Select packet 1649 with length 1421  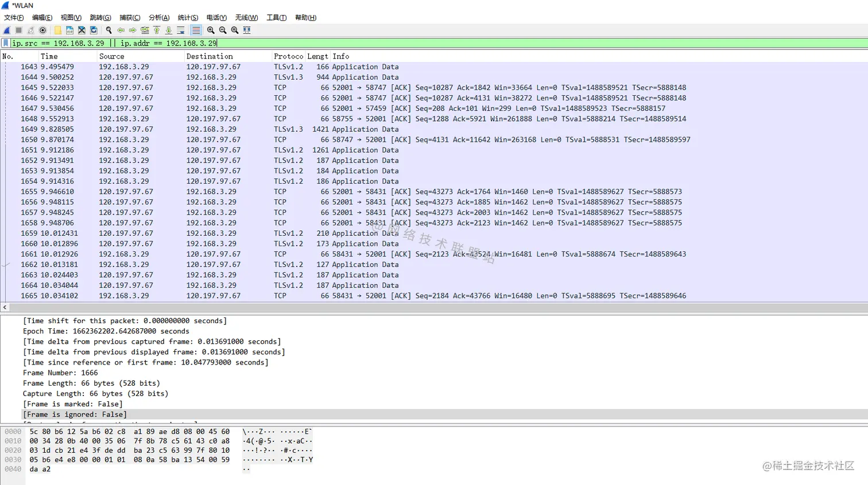click(434, 129)
